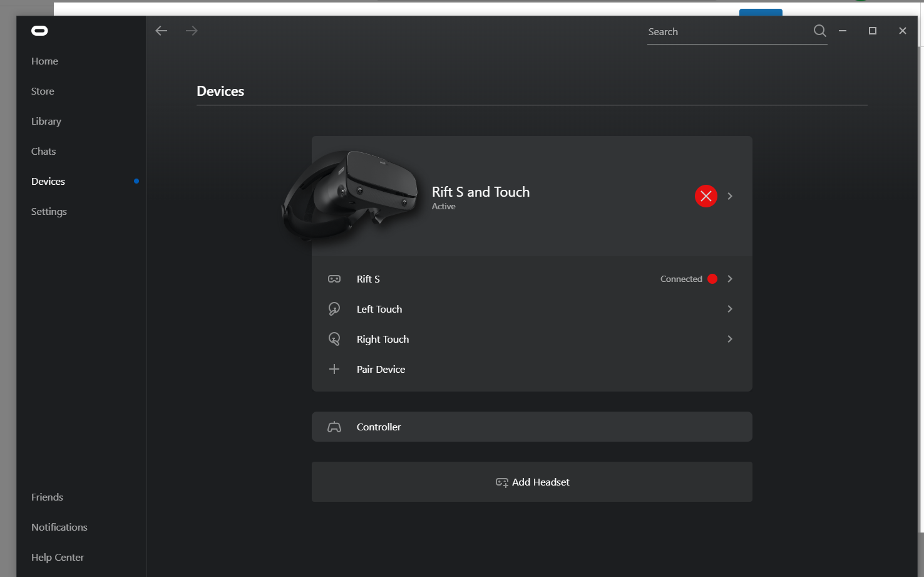Expand the Right Touch row chevron
This screenshot has width=924, height=577.
(x=730, y=339)
